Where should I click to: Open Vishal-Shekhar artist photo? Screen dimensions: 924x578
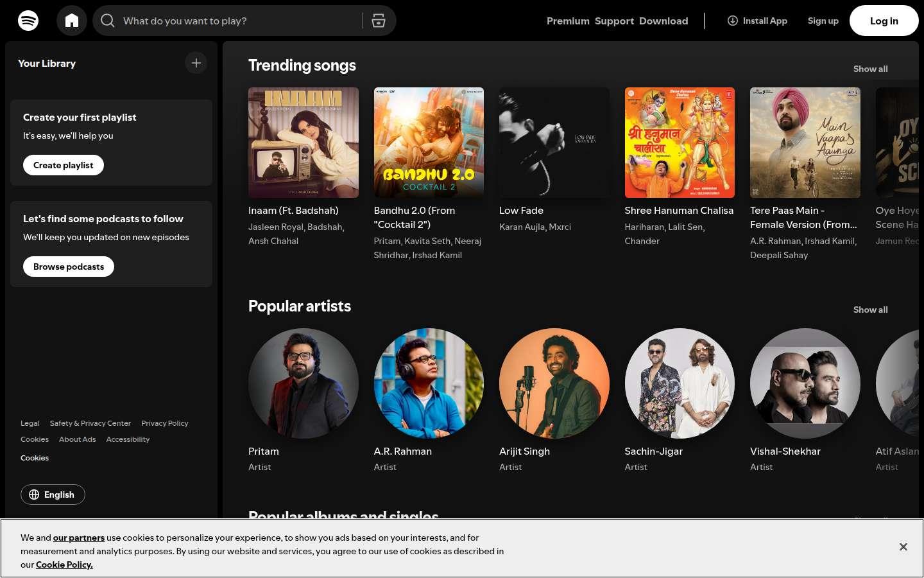click(805, 383)
